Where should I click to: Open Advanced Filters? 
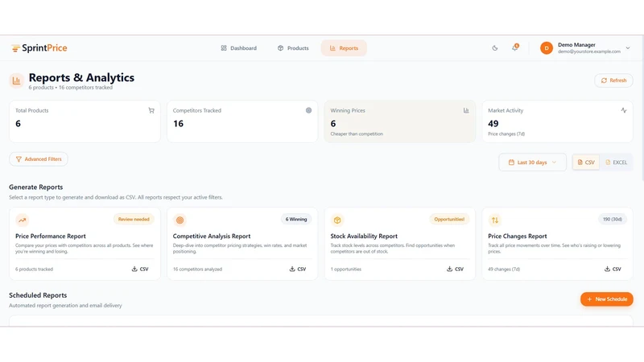pyautogui.click(x=39, y=159)
